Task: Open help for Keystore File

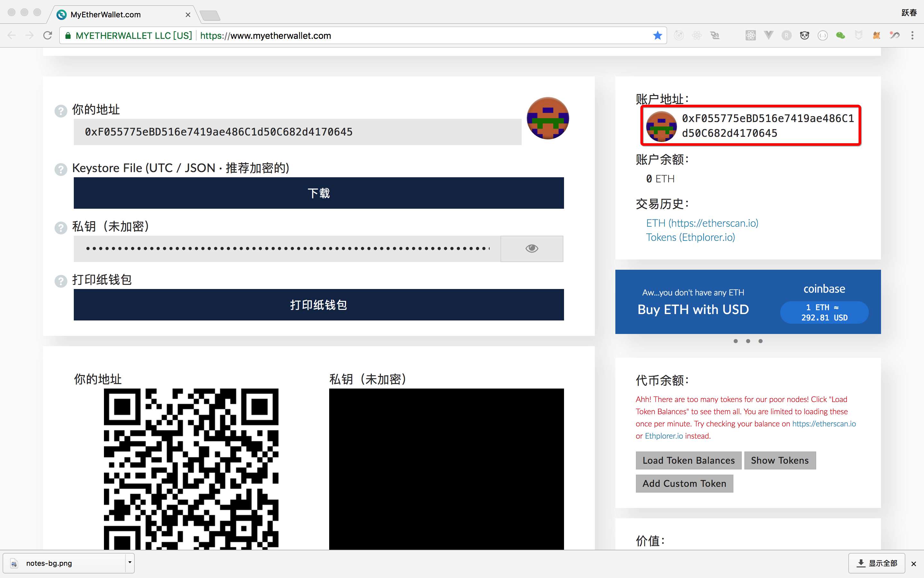Action: [61, 169]
